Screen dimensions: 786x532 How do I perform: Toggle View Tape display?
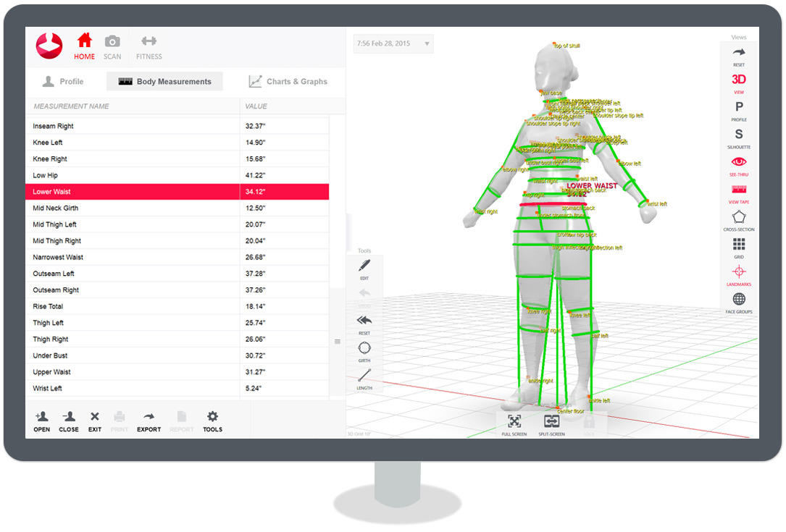coord(738,193)
